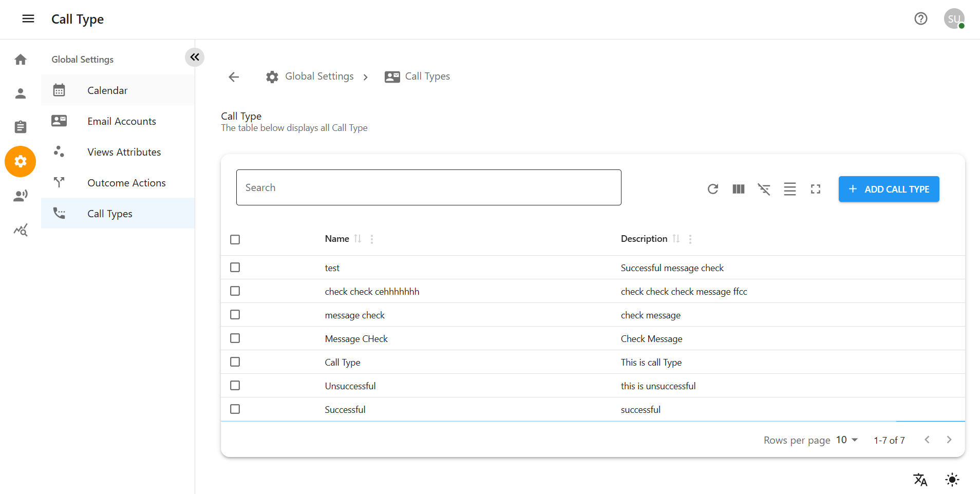This screenshot has height=494, width=980.
Task: Open the language translate icon
Action: tap(920, 480)
